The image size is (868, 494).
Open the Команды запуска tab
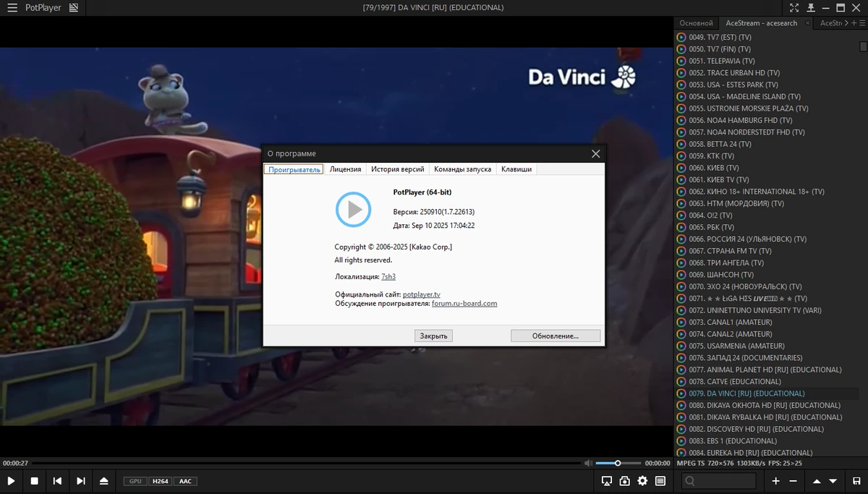(463, 169)
